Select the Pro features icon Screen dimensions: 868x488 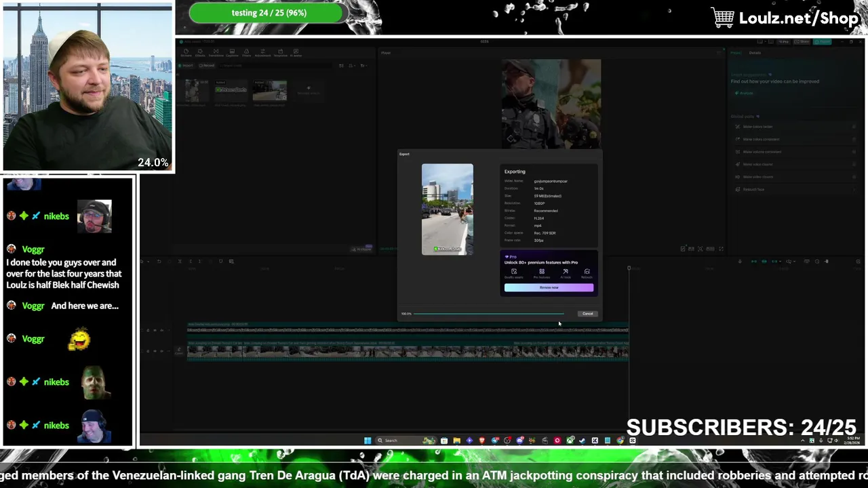(x=541, y=273)
